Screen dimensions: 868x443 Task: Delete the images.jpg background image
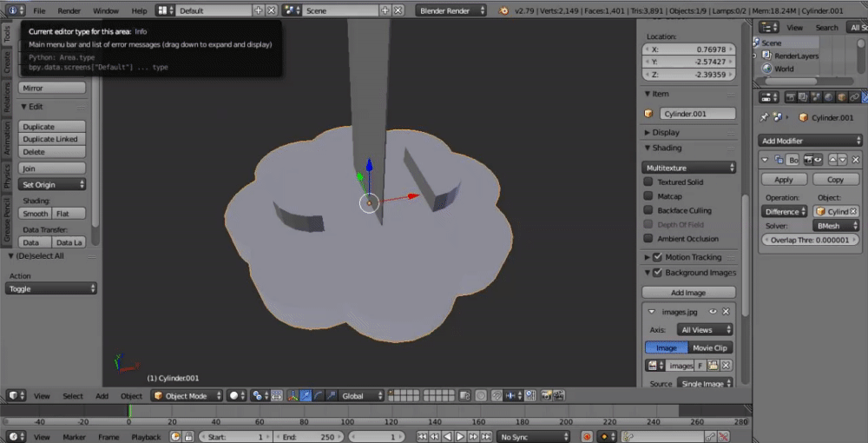pos(726,312)
